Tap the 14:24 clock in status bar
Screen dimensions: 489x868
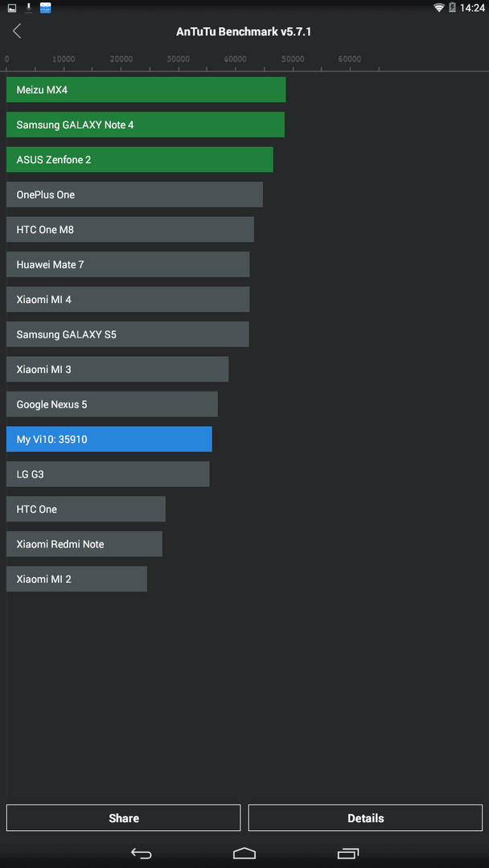[x=472, y=8]
